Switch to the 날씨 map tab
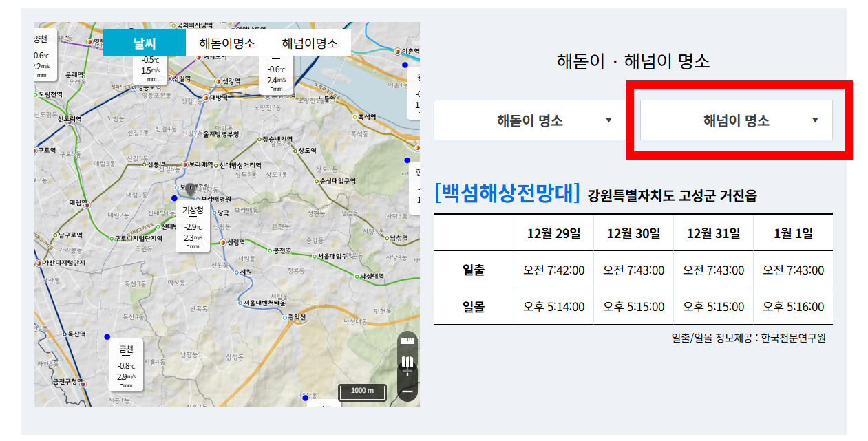The height and width of the screenshot is (441, 868). [145, 43]
